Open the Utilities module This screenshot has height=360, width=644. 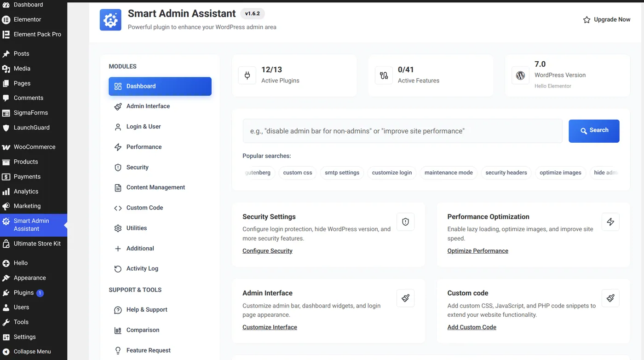[160, 228]
